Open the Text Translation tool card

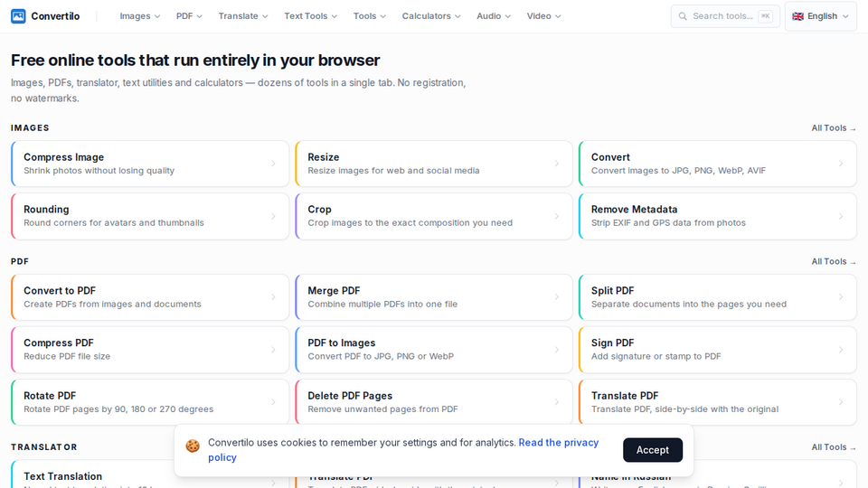tap(93, 474)
